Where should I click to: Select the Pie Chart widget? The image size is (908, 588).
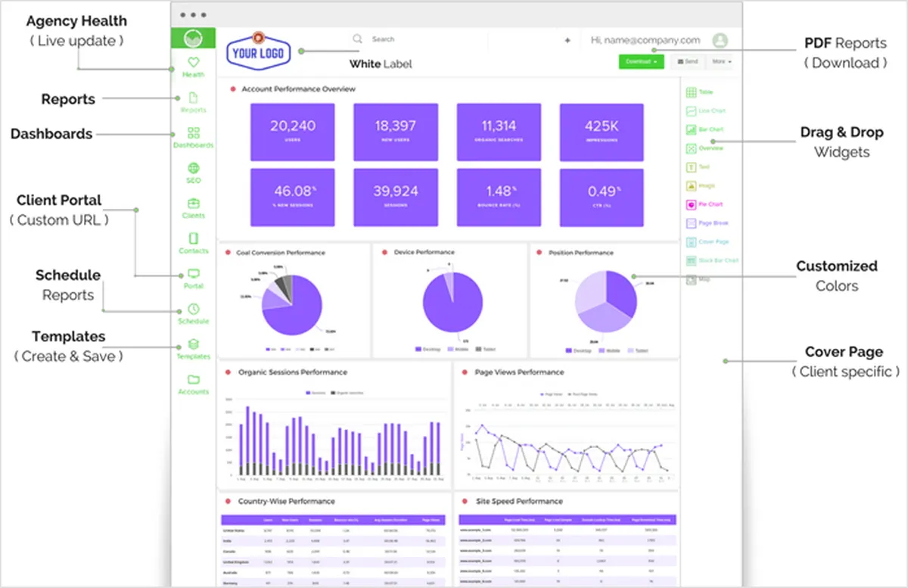pos(704,204)
